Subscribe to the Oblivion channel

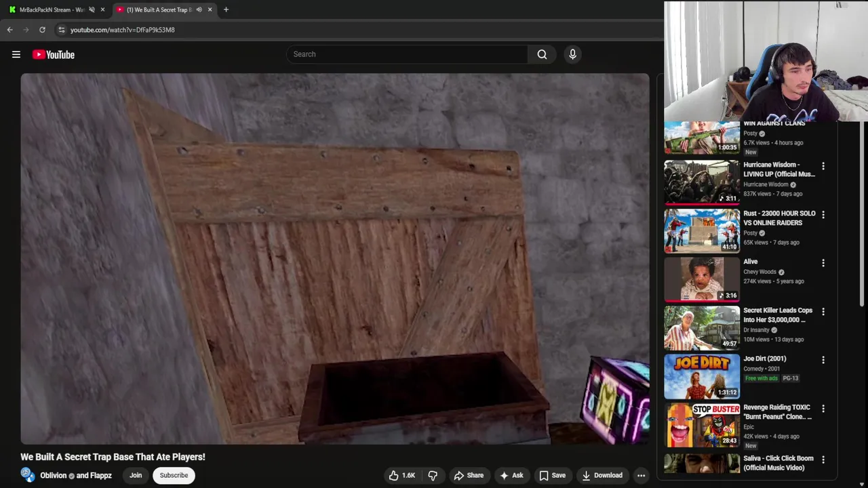[174, 475]
